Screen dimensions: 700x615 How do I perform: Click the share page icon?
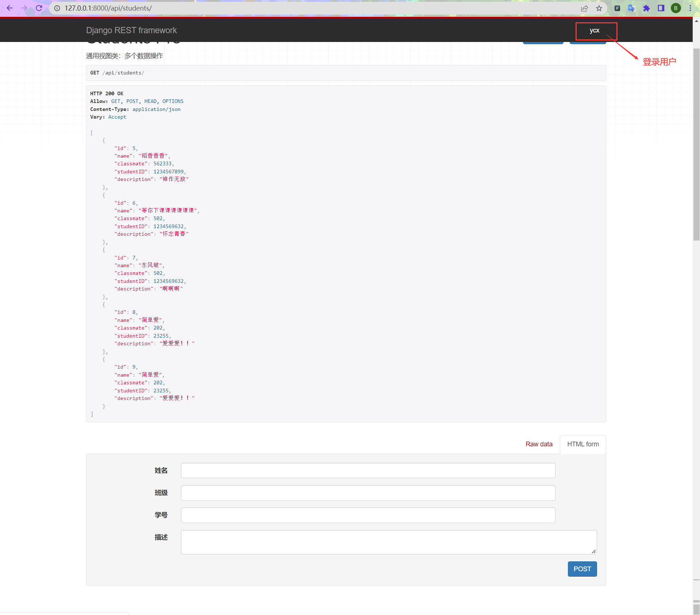(584, 8)
